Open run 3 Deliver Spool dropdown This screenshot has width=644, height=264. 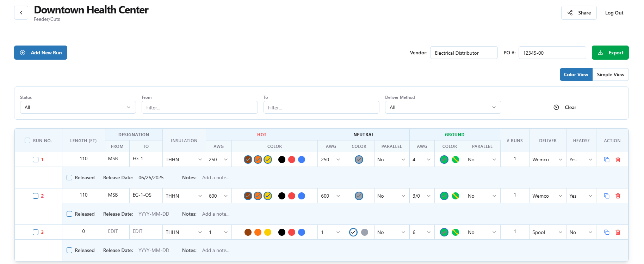coord(547,232)
